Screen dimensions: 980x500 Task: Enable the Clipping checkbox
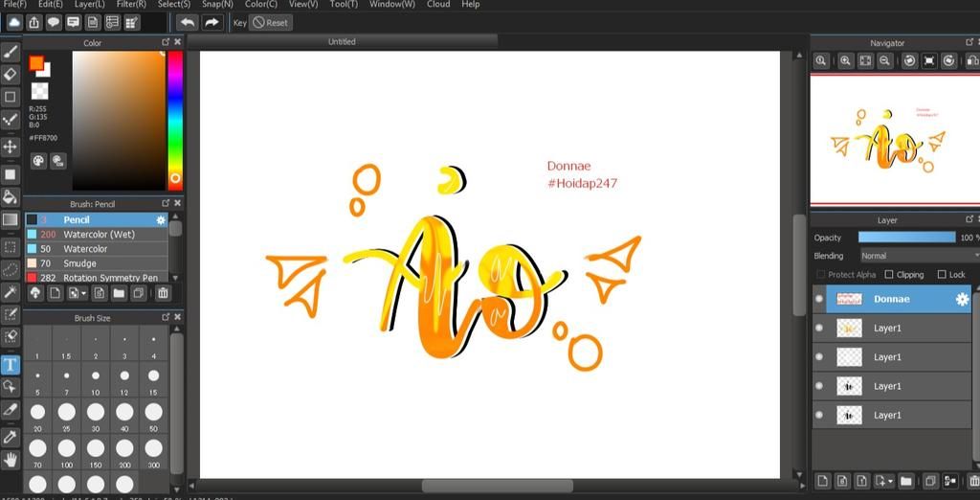click(889, 275)
